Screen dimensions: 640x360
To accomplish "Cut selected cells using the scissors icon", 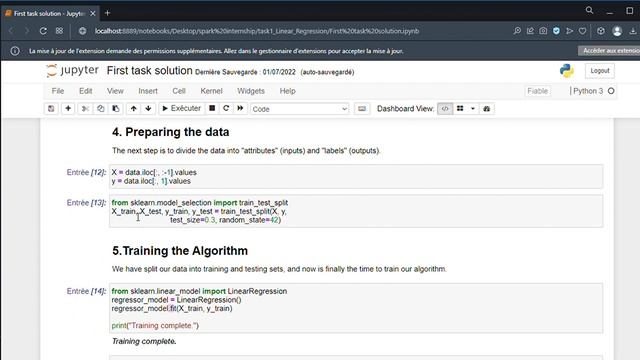I will [x=85, y=109].
